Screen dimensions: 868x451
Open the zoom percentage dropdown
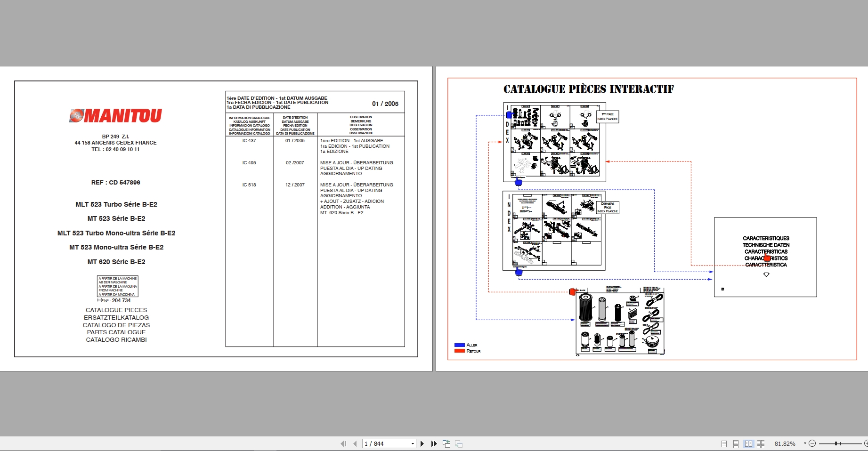pyautogui.click(x=805, y=443)
